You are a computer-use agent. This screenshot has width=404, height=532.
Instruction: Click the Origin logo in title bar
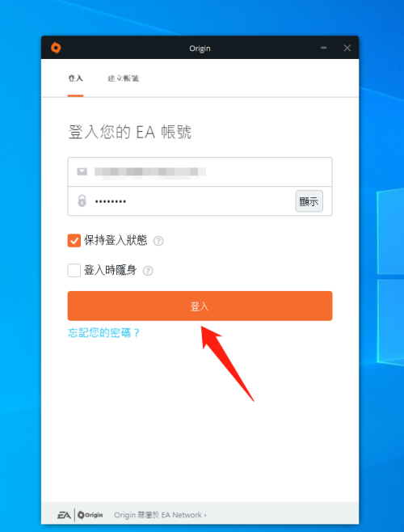(56, 48)
